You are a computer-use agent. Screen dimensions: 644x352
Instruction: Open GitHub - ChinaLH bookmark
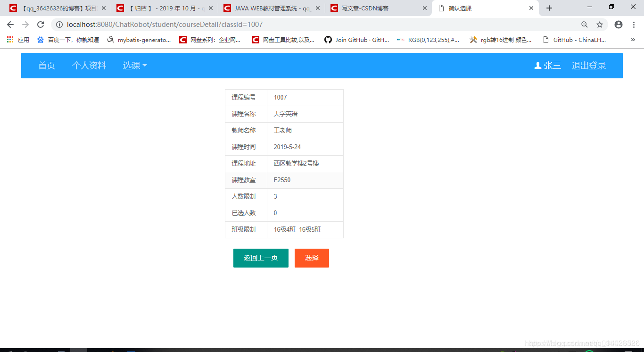[x=575, y=40]
